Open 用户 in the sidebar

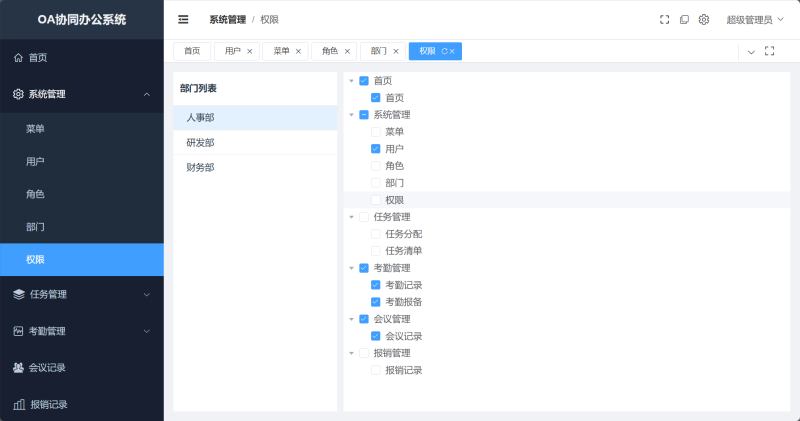tap(82, 162)
